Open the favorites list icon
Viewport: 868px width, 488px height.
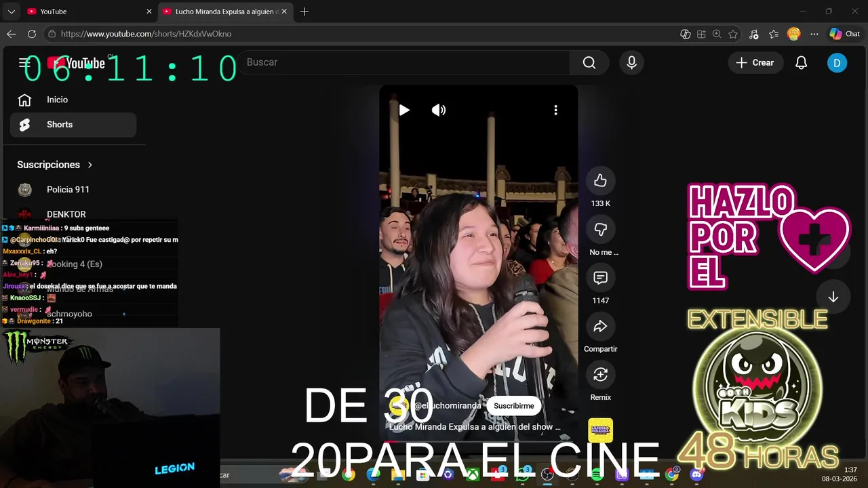[x=774, y=34]
